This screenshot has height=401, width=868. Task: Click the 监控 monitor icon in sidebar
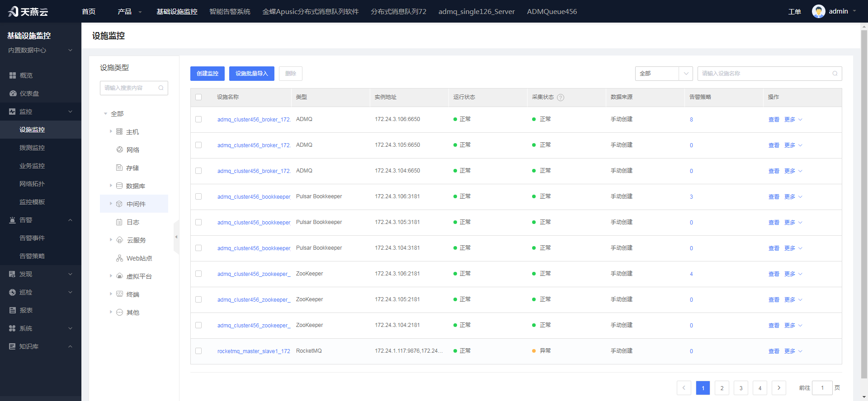(12, 112)
